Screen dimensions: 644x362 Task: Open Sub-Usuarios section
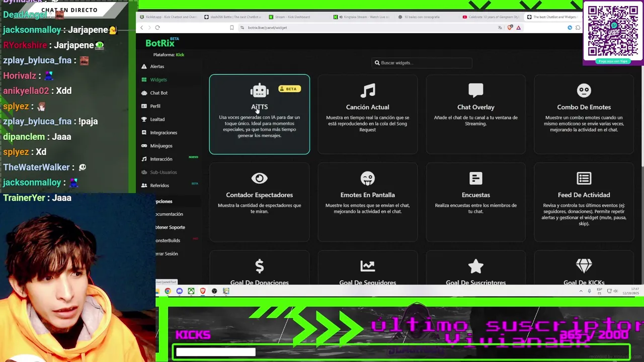(x=164, y=172)
